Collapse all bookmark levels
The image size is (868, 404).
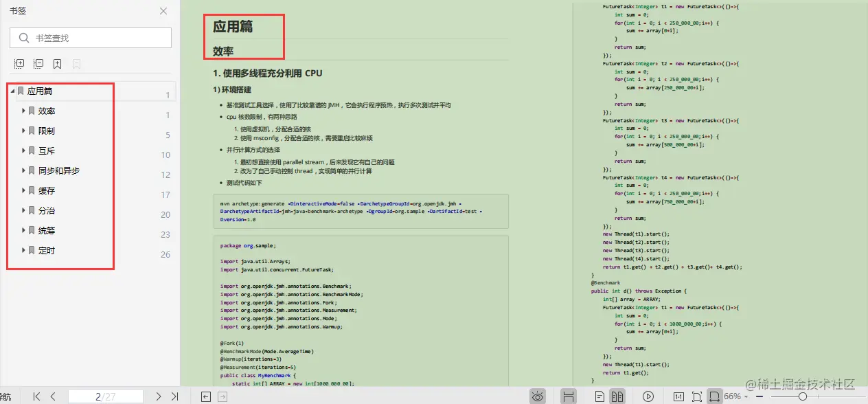click(38, 63)
